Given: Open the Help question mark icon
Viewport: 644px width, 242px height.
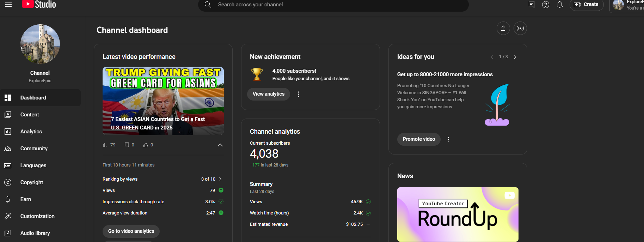Looking at the screenshot, I should point(546,5).
